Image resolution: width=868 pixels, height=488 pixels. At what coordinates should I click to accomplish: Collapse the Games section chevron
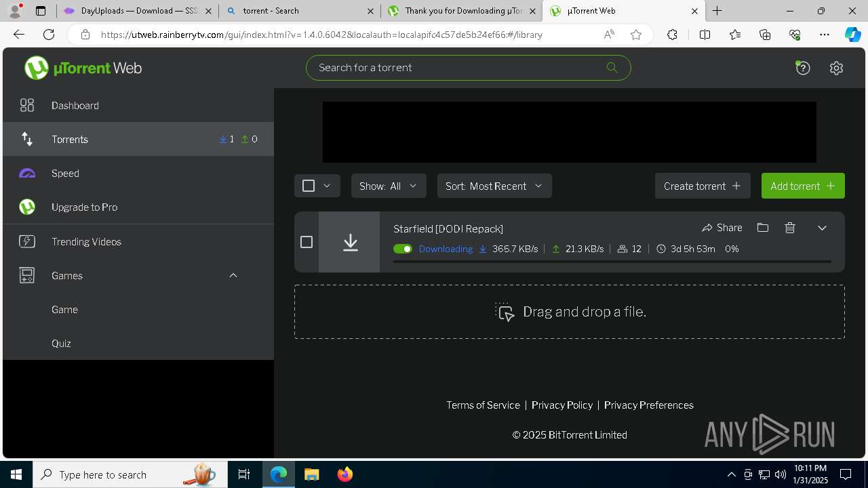233,275
